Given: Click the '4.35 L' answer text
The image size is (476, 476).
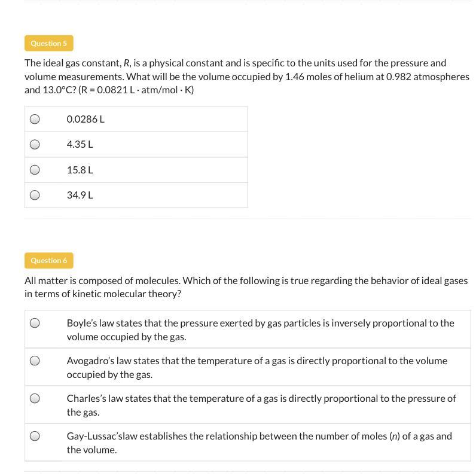Looking at the screenshot, I should click(x=80, y=144).
